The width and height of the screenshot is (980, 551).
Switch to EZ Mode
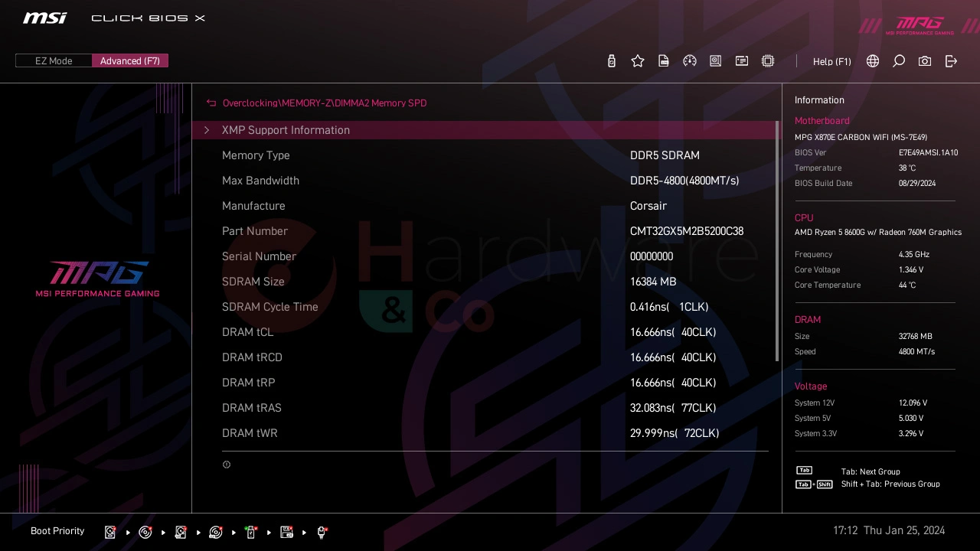pos(54,61)
